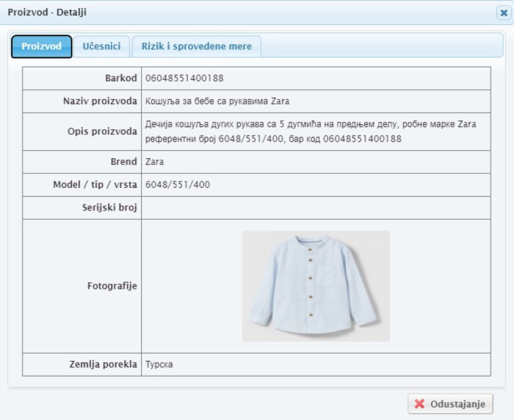Image resolution: width=514 pixels, height=420 pixels.
Task: Select the Naziv proizvoda row label
Action: click(x=100, y=101)
